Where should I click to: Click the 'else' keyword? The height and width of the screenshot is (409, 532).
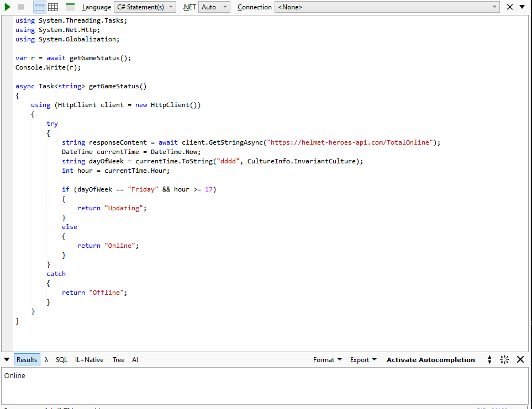pos(70,227)
